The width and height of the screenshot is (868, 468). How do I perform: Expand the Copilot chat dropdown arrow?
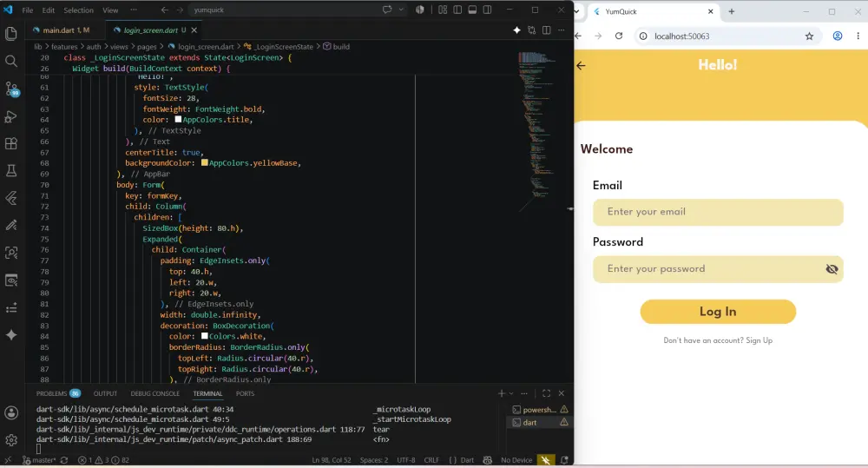point(401,10)
